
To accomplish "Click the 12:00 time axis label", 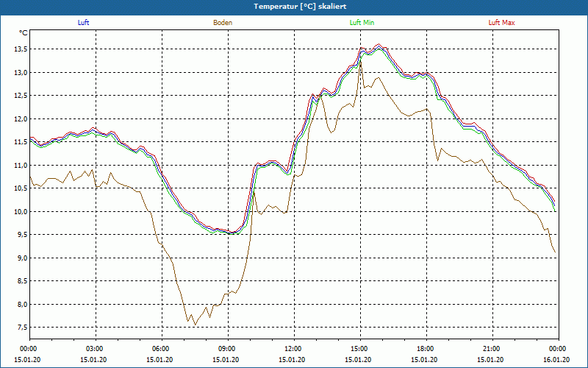I will (x=294, y=349).
